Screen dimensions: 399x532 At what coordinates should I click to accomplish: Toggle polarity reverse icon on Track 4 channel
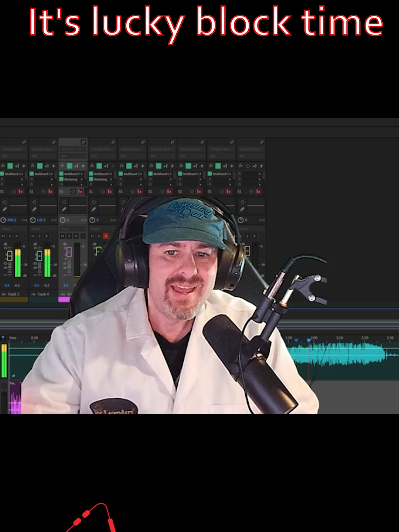(54, 142)
